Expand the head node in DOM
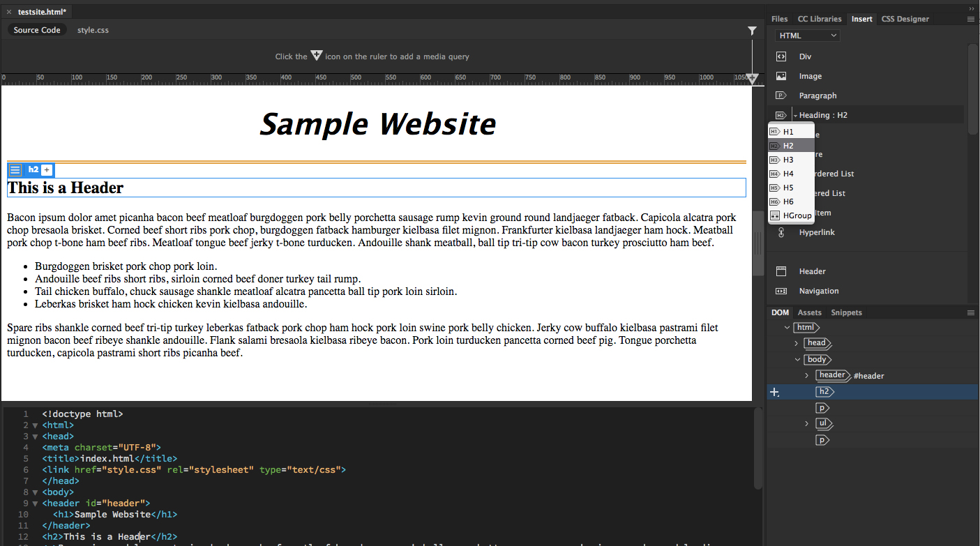Viewport: 980px width, 546px height. (x=797, y=343)
